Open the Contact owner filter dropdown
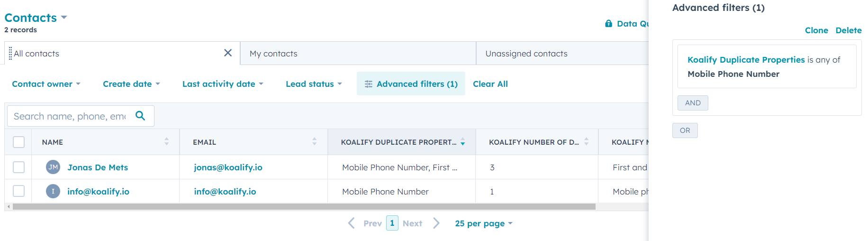Viewport: 868px width, 241px height. coord(46,84)
